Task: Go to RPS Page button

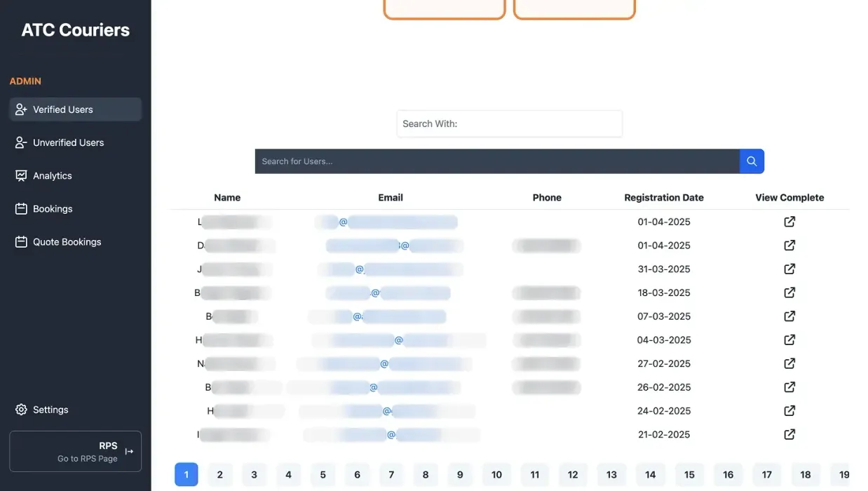Action: [75, 451]
